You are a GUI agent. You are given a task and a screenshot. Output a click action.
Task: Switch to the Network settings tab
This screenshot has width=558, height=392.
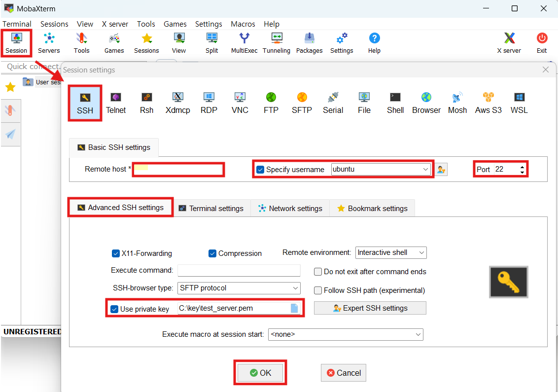click(290, 208)
